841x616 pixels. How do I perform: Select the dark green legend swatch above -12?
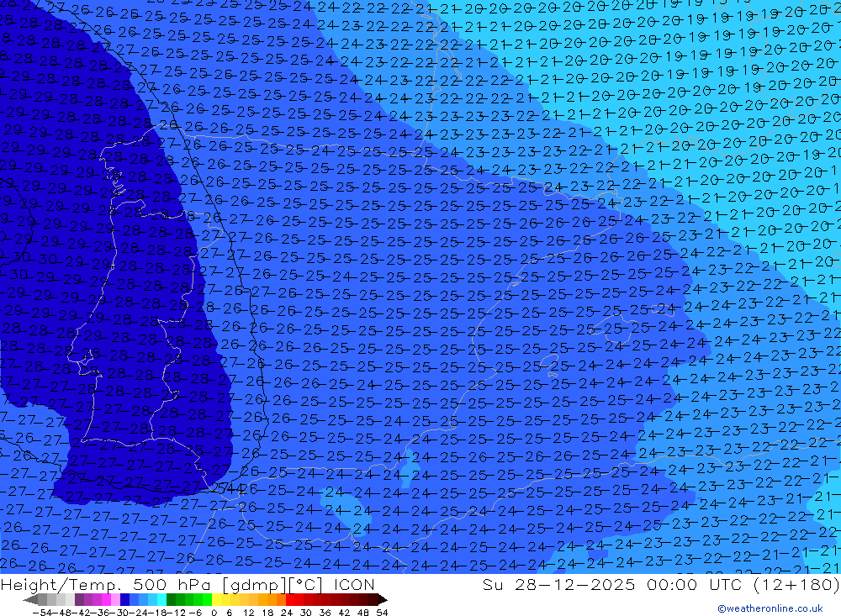(x=171, y=599)
